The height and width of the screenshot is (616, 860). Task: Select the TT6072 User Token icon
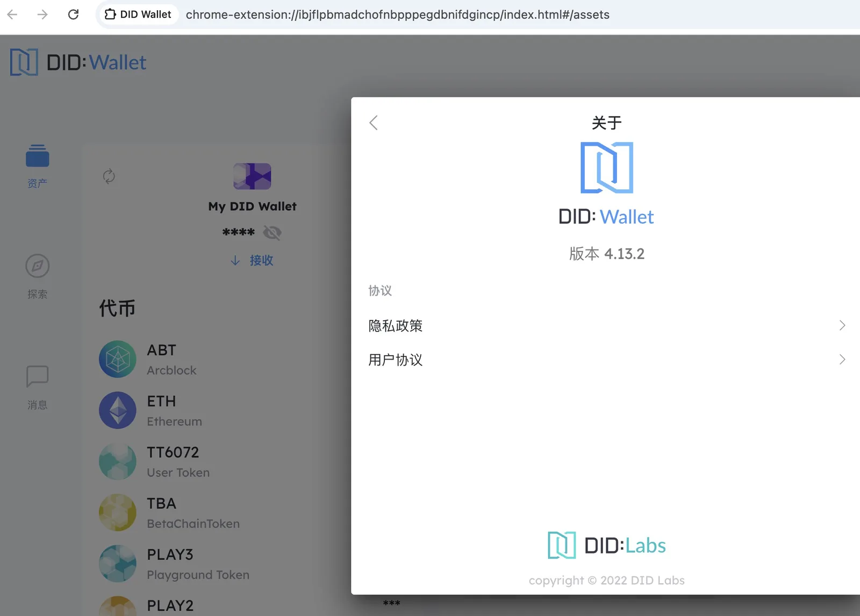[118, 461]
